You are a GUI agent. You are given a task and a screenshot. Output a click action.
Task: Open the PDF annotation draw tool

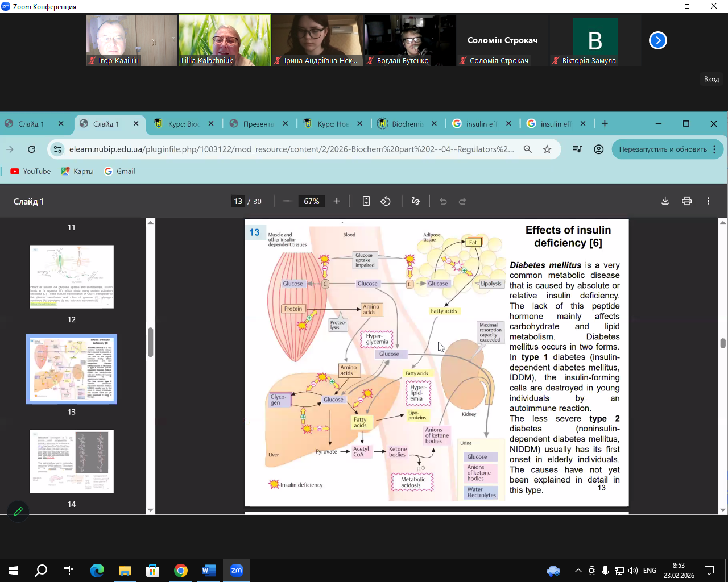coord(416,201)
